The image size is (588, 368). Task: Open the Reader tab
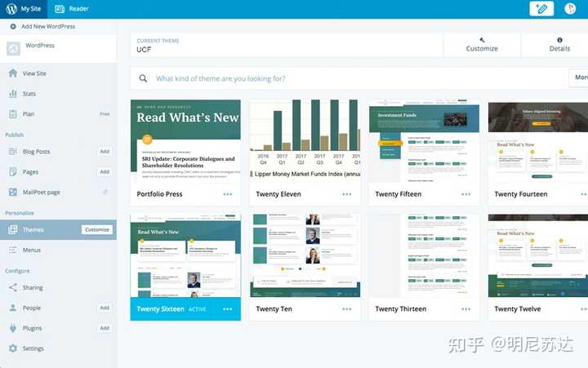[72, 9]
